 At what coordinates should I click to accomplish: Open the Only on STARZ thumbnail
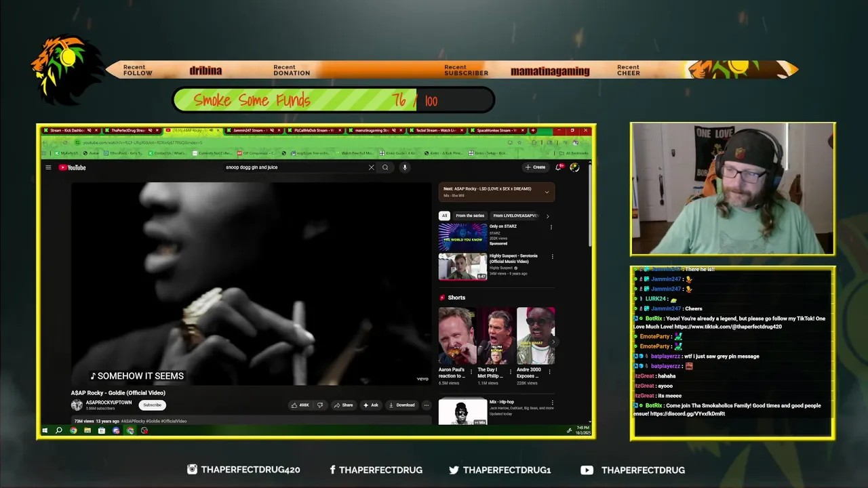(462, 237)
